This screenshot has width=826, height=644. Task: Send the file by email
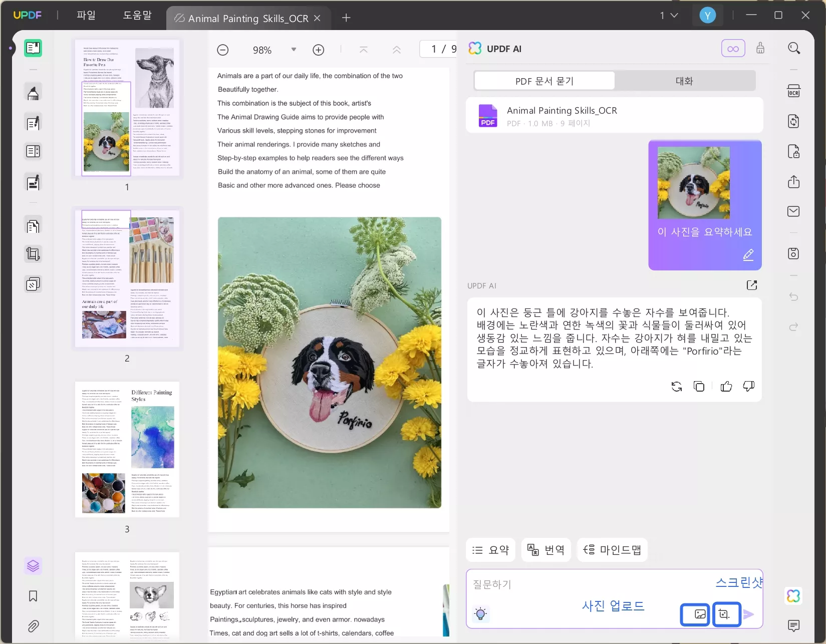pyautogui.click(x=794, y=211)
